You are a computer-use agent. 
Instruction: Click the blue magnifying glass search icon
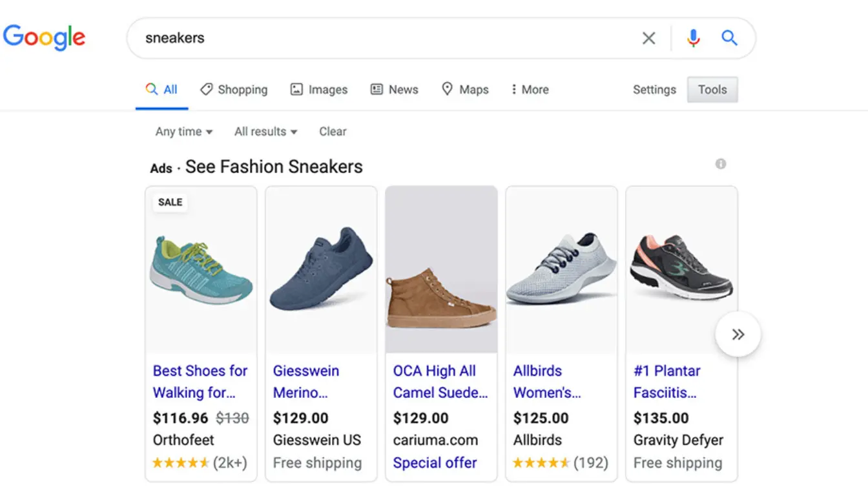click(x=729, y=38)
